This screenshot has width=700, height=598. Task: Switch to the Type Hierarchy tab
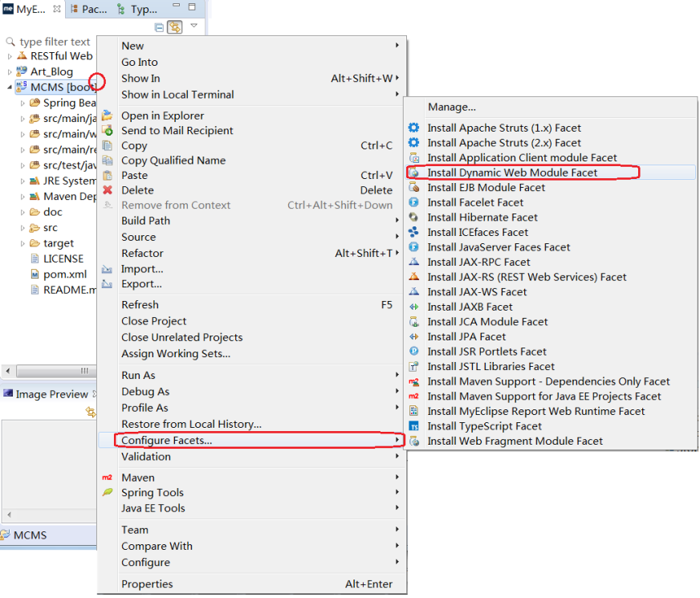tap(136, 9)
